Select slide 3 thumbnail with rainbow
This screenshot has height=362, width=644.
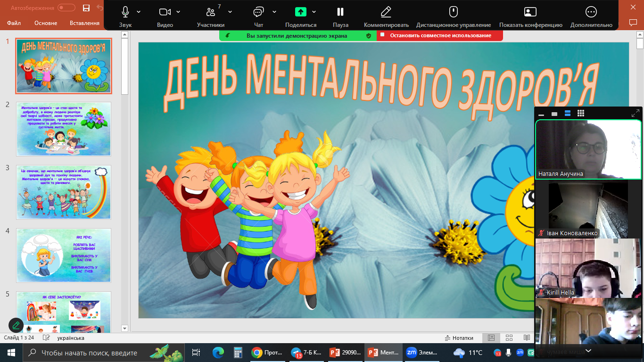pos(64,192)
